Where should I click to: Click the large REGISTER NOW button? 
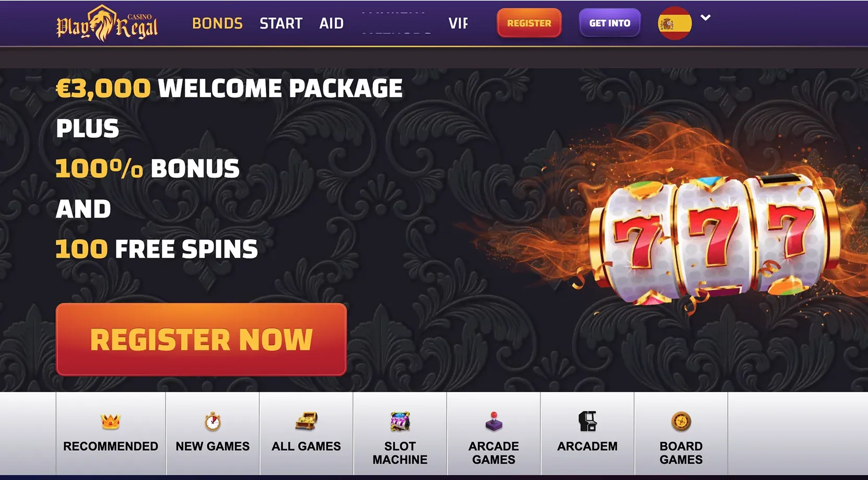point(201,340)
